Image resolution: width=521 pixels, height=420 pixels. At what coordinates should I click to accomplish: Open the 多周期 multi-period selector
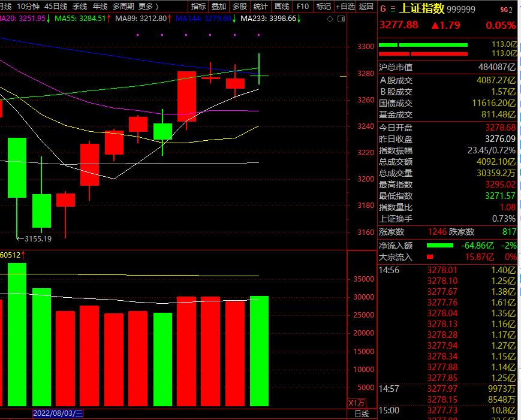tap(123, 7)
